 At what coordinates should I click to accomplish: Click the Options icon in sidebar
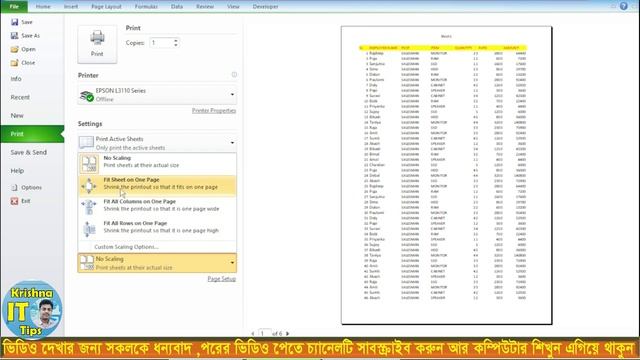pos(14,187)
